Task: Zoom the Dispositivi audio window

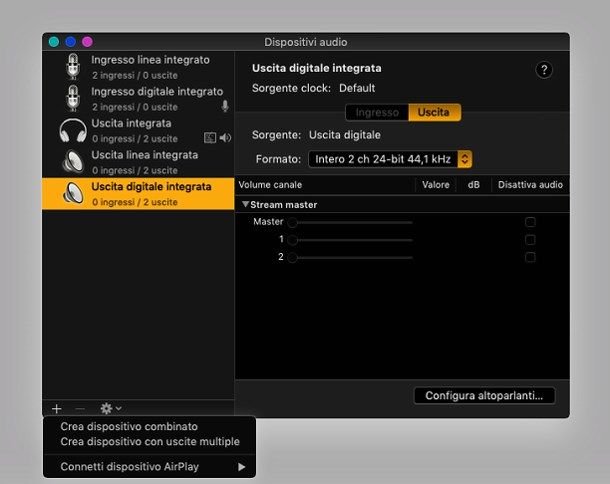Action: (88, 42)
